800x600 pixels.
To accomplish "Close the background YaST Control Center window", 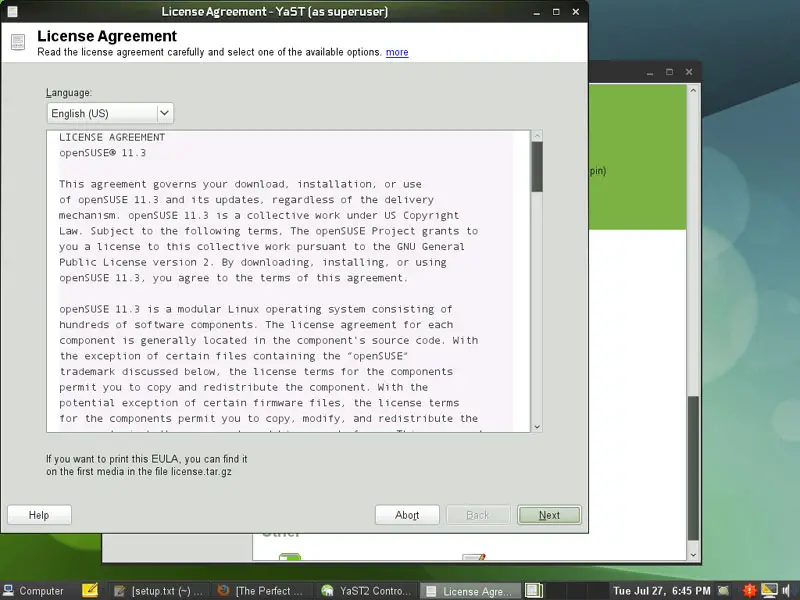I will [689, 72].
